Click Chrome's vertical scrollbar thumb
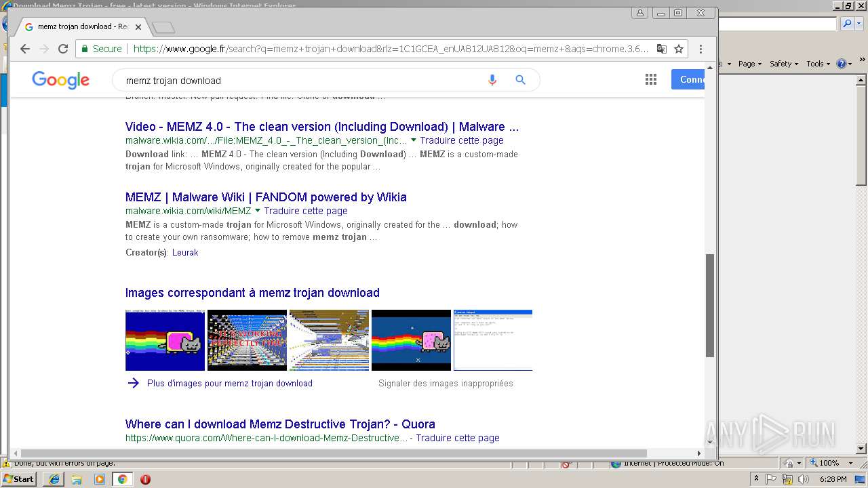Screen dimensions: 868x488 point(710,305)
